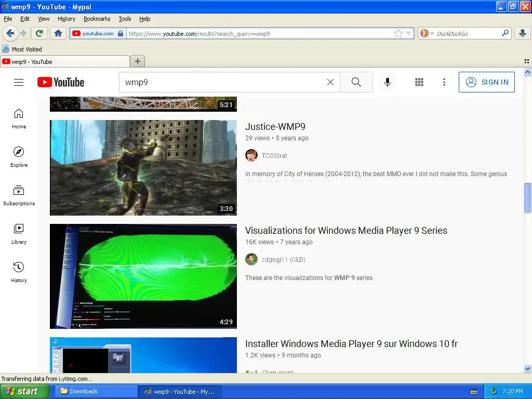Click the 16K views • 7 years ago text
Viewport: 532px width, 399px height.
279,242
